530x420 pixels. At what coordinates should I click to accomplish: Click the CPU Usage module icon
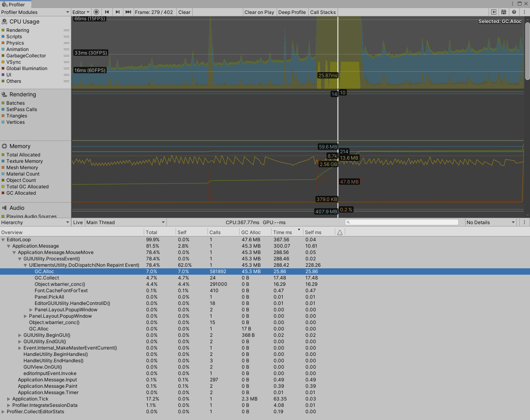click(x=4, y=21)
